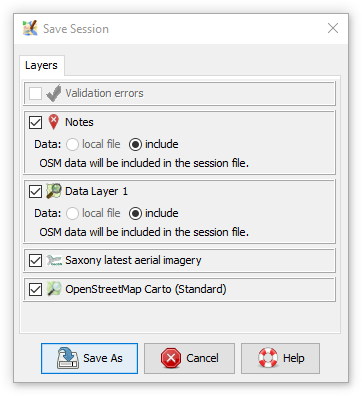Uncheck the Notes layer checkbox
Image resolution: width=362 pixels, height=396 pixels.
pyautogui.click(x=35, y=122)
